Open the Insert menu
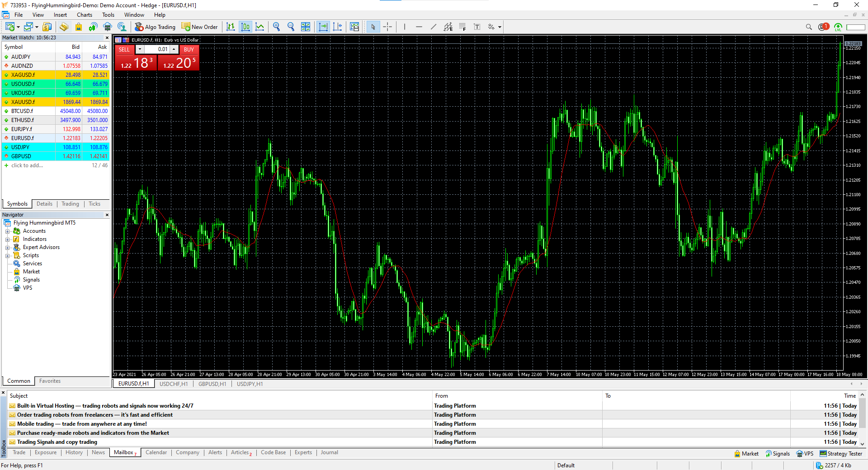Viewport: 868px width, 470px height. pyautogui.click(x=60, y=15)
